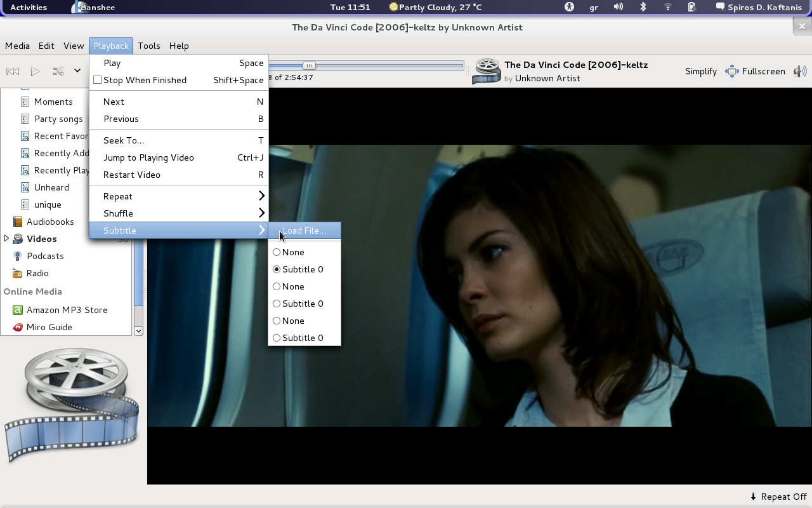Viewport: 812px width, 508px height.
Task: Open the system volume icon in top panel
Action: 619,7
